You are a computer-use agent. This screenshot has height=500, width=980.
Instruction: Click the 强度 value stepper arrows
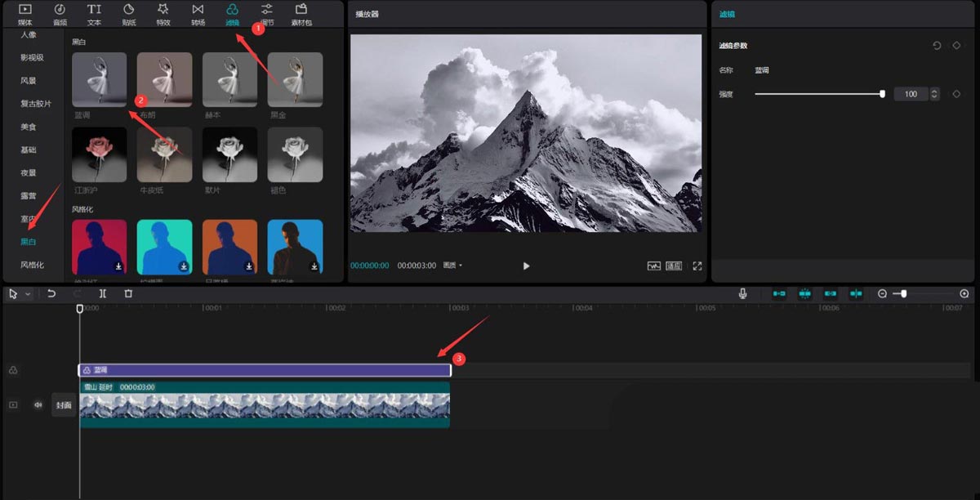[x=935, y=94]
